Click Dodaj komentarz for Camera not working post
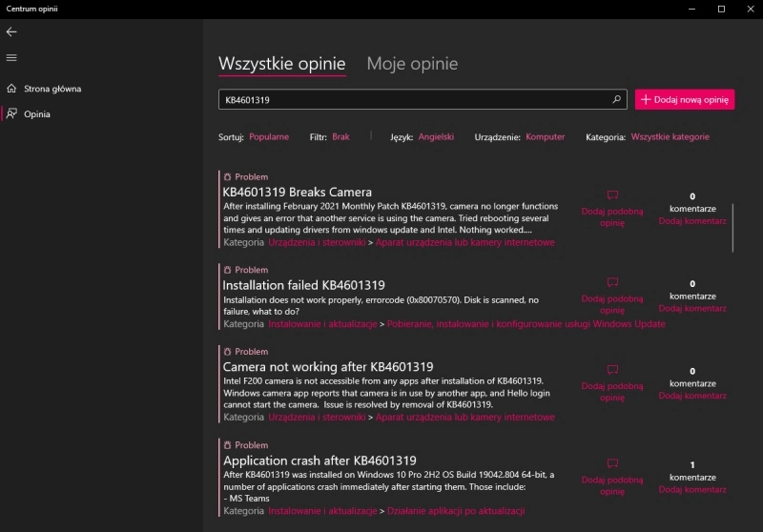The height and width of the screenshot is (532, 763). (x=691, y=395)
